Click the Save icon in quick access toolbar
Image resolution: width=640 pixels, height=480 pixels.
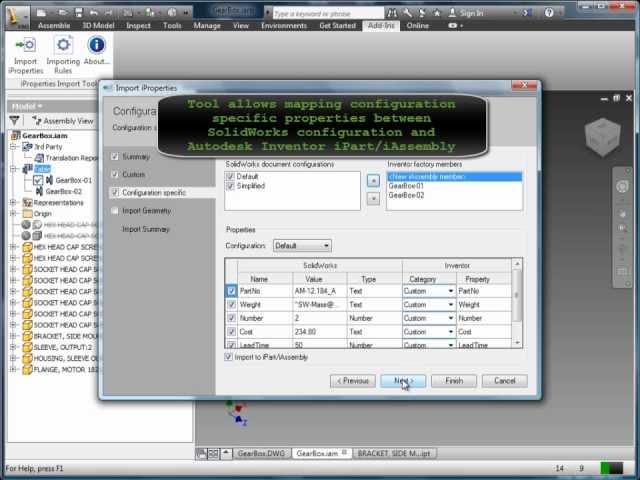[x=78, y=13]
